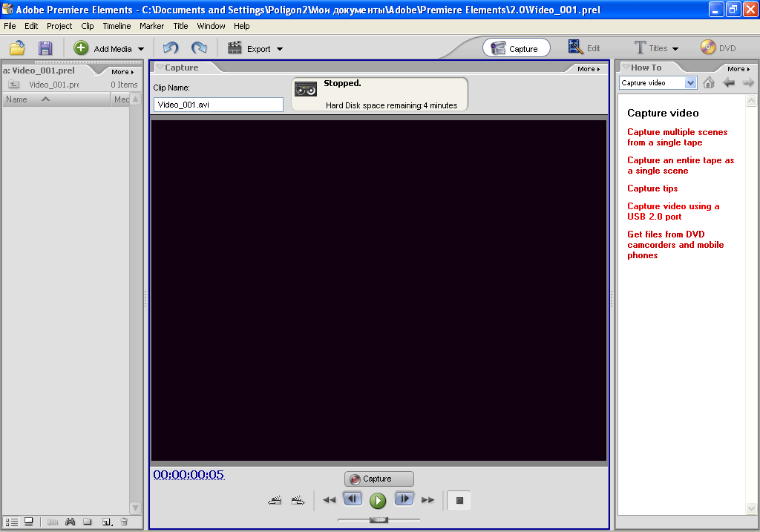Redo action with the Redo arrow
The width and height of the screenshot is (760, 532).
pos(199,47)
